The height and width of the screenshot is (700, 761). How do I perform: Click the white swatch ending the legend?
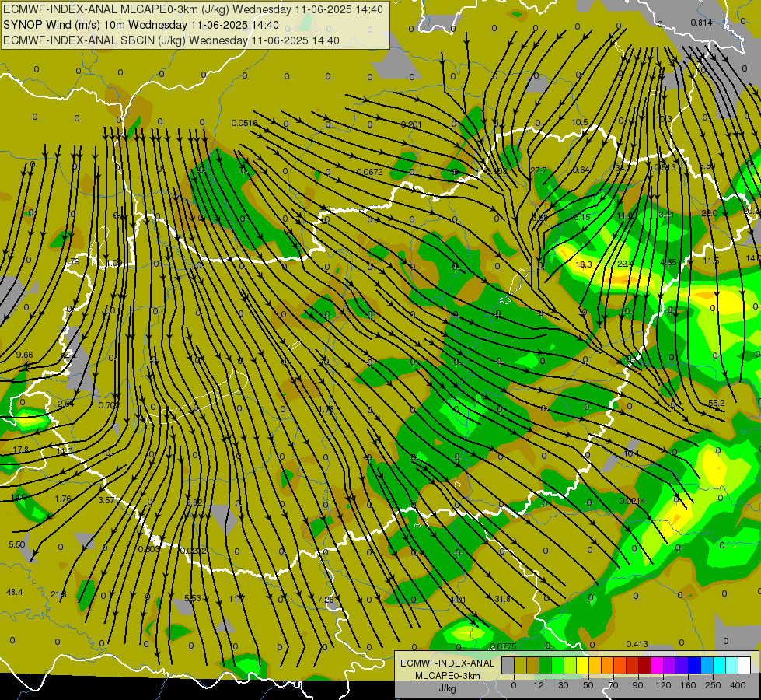pos(744,665)
